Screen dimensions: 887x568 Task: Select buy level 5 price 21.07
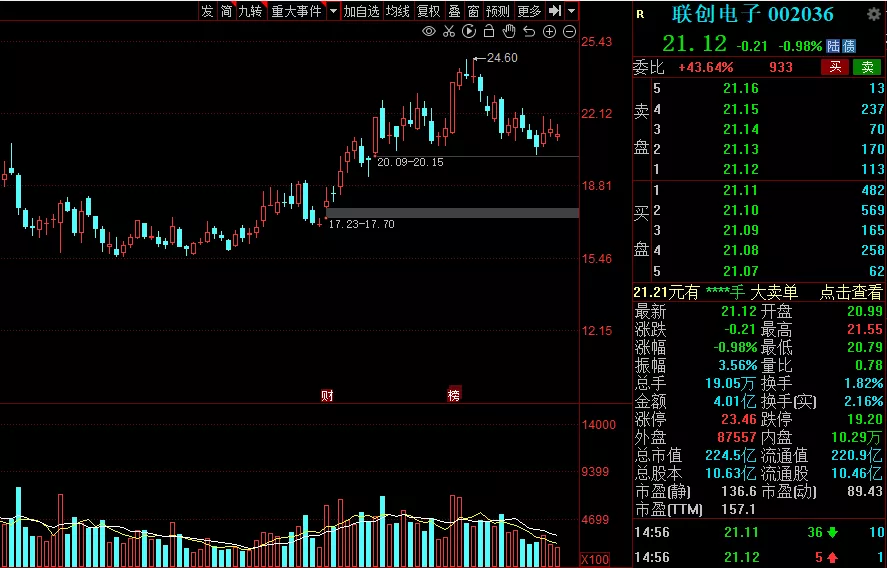[x=740, y=271]
